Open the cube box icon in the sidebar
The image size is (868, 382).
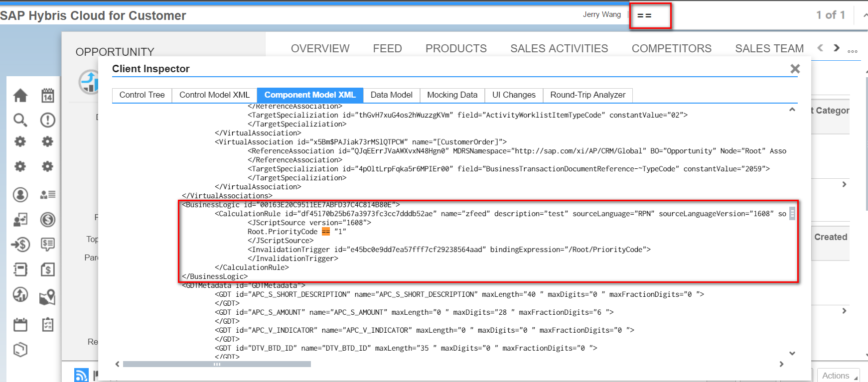[20, 350]
